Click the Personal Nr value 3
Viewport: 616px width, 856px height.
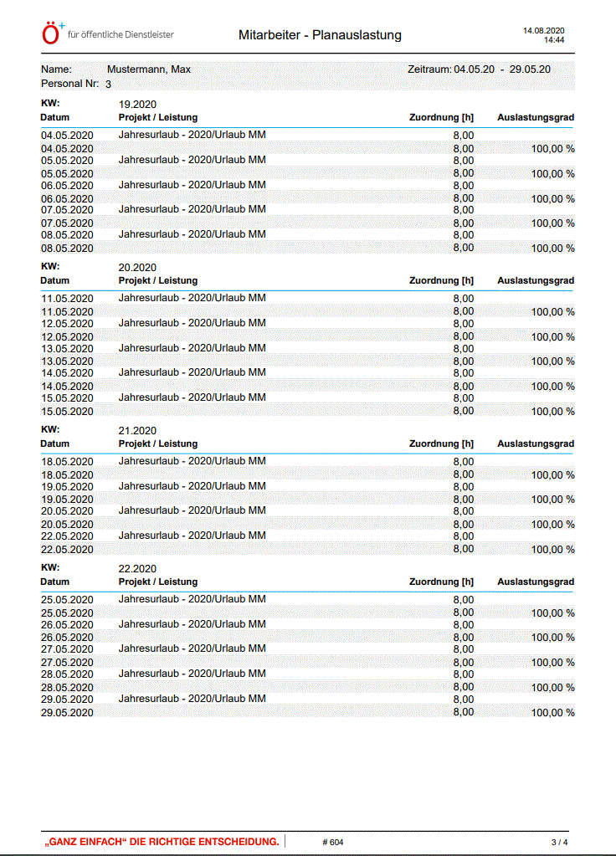pyautogui.click(x=108, y=85)
